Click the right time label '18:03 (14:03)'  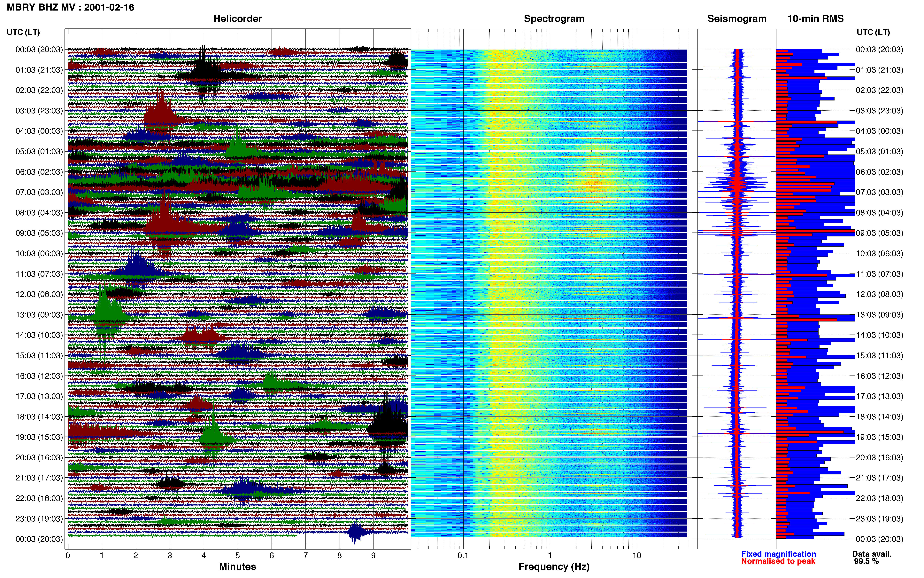pos(880,417)
